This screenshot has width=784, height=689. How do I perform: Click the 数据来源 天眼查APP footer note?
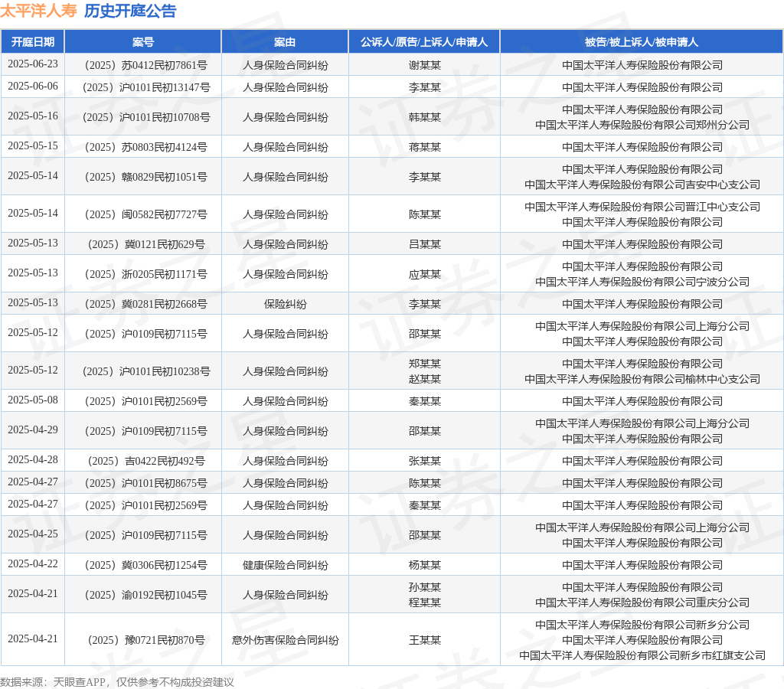point(117,682)
